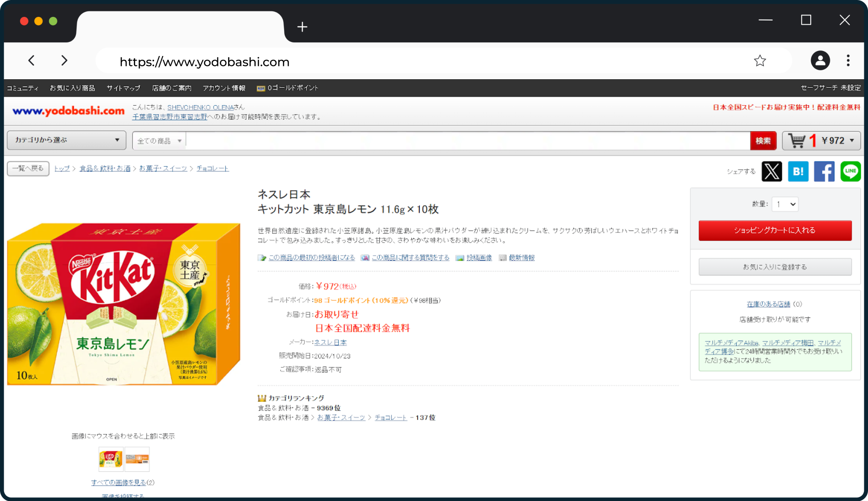Select first KitKat box thumbnail

111,459
